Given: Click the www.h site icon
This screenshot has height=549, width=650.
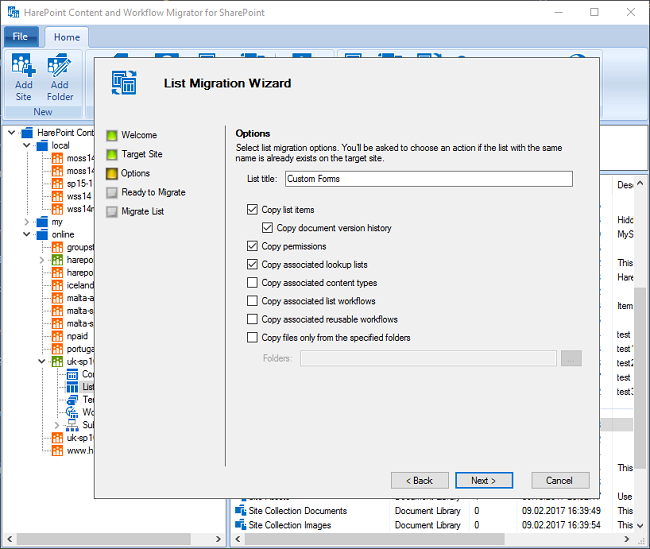Looking at the screenshot, I should pos(57,451).
